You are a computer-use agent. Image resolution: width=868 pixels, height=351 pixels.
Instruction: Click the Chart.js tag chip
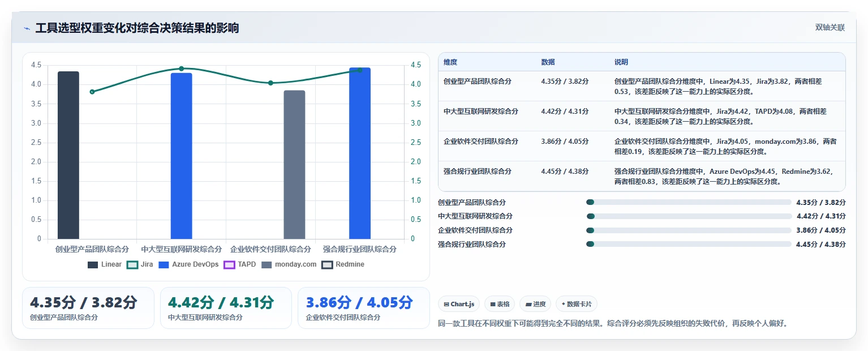459,304
